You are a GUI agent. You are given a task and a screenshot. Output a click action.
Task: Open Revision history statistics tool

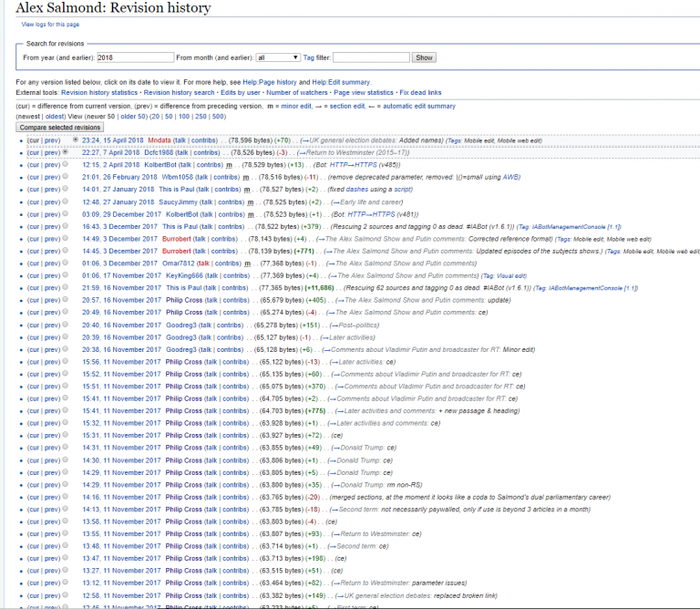tap(100, 93)
